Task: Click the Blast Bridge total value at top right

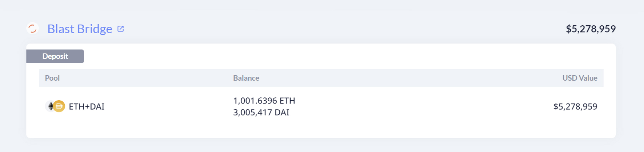Action: click(591, 29)
